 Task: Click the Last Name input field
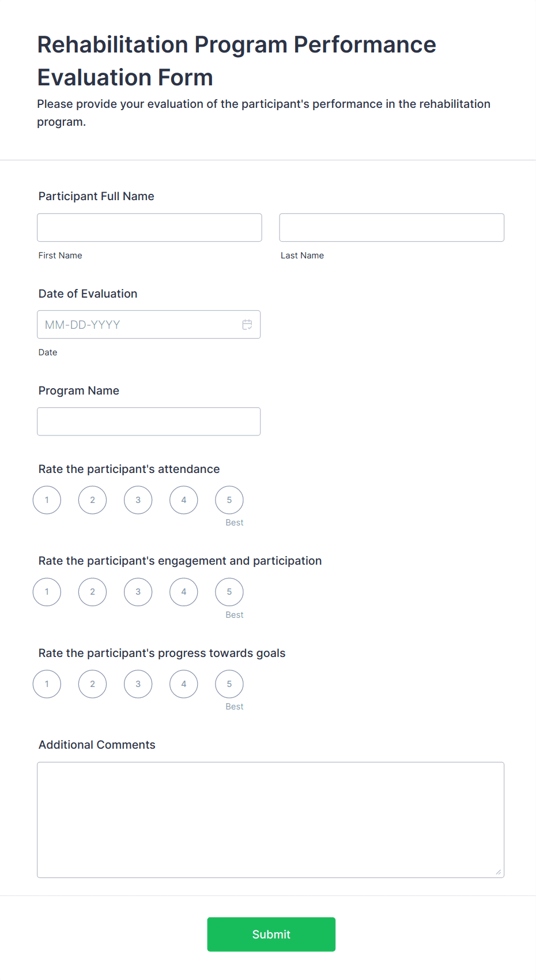(391, 227)
